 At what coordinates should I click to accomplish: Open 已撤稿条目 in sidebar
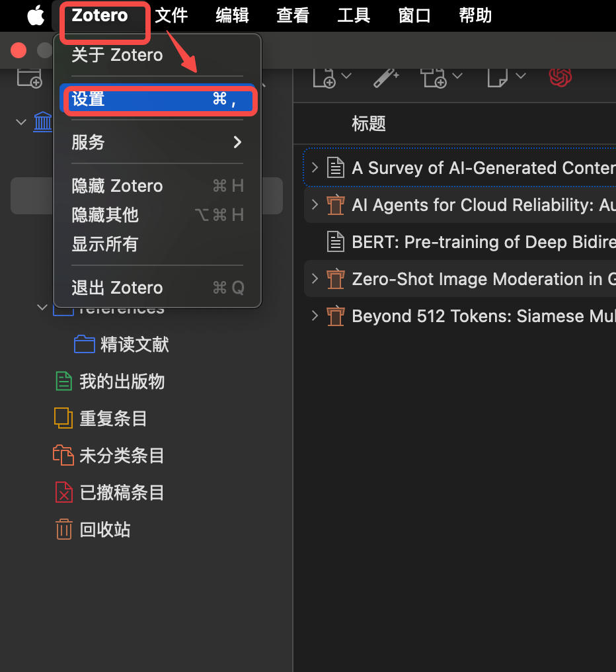[x=122, y=493]
